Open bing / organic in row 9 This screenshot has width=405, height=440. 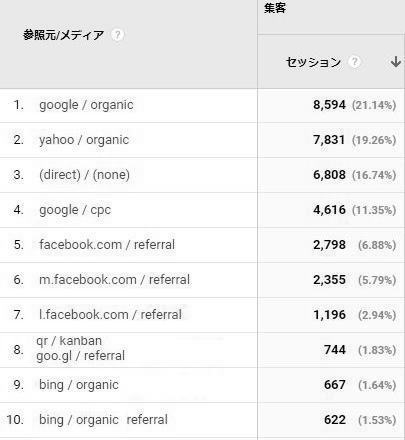(79, 385)
